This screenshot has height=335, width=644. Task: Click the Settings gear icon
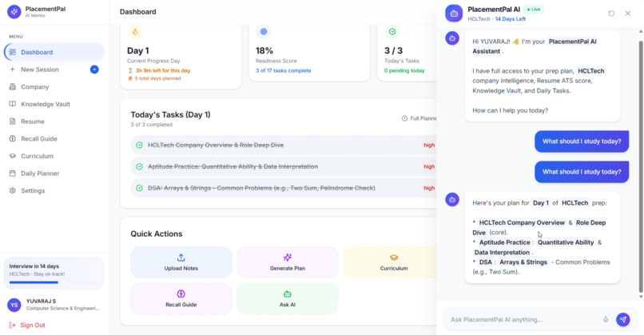(x=12, y=191)
